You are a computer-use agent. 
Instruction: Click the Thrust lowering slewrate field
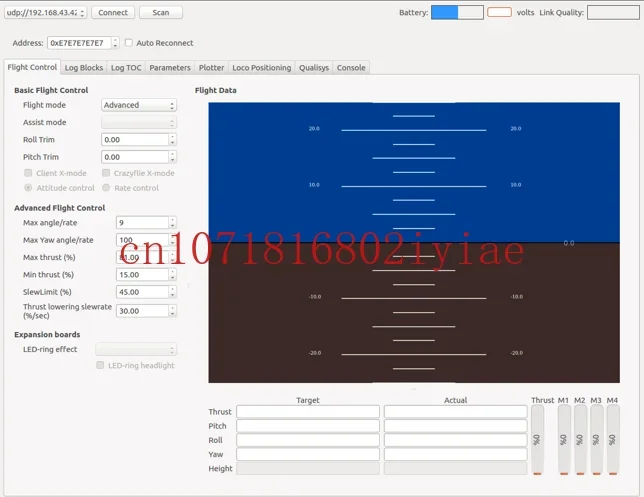(142, 311)
